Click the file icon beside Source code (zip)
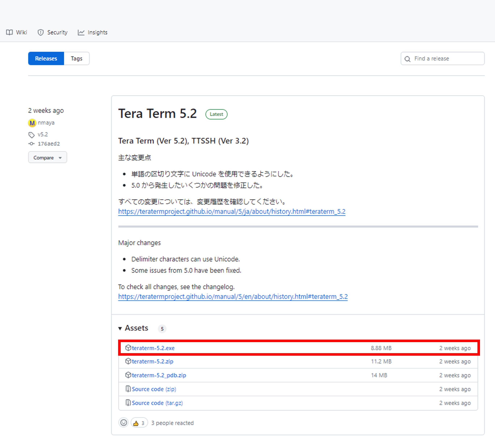The width and height of the screenshot is (495, 448). 128,389
